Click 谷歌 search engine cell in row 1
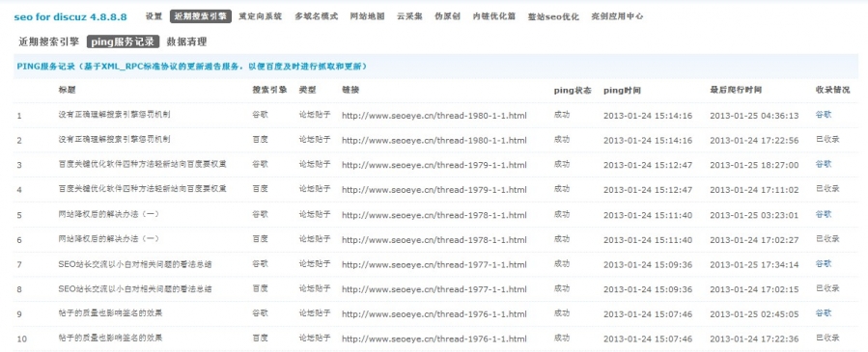This screenshot has width=868, height=352. [260, 115]
